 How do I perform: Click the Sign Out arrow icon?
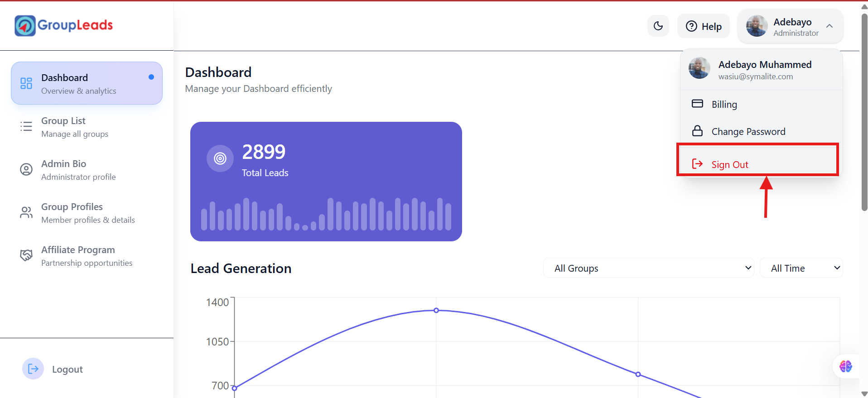point(697,164)
